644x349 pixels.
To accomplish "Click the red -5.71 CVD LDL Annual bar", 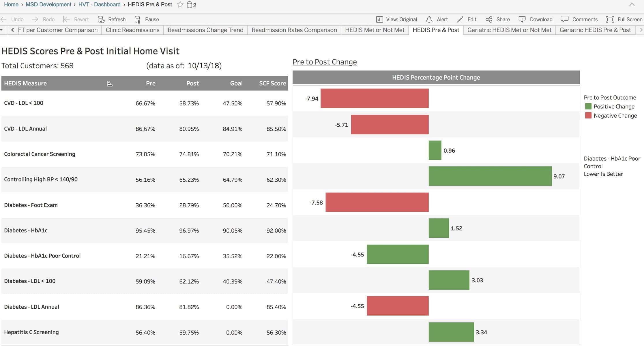I will [x=390, y=125].
